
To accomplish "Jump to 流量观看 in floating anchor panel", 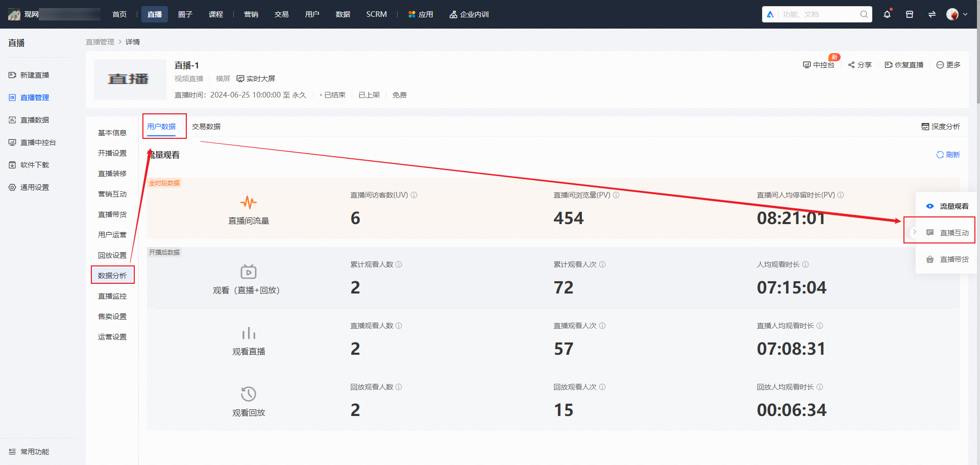I will coord(947,206).
